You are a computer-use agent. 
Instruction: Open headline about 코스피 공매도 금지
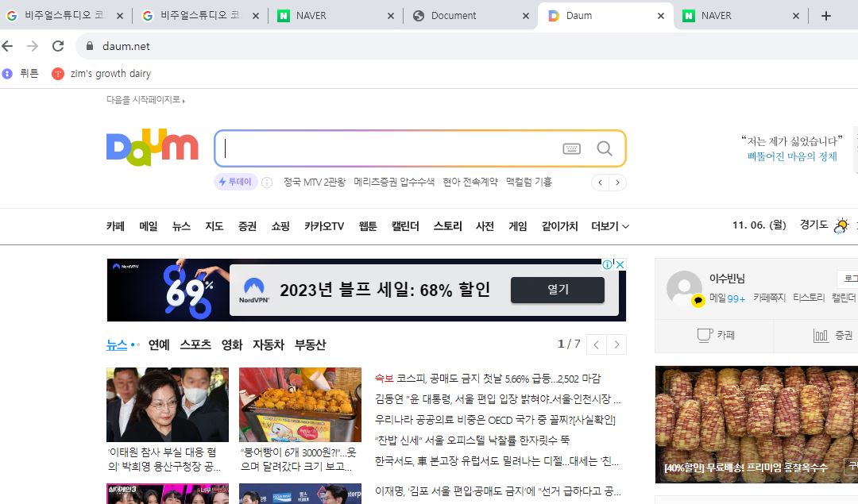coord(488,379)
